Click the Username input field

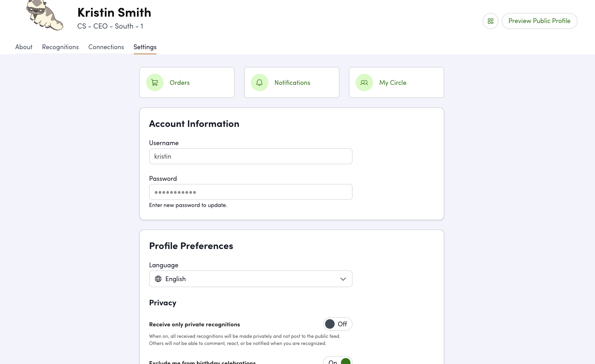point(250,156)
